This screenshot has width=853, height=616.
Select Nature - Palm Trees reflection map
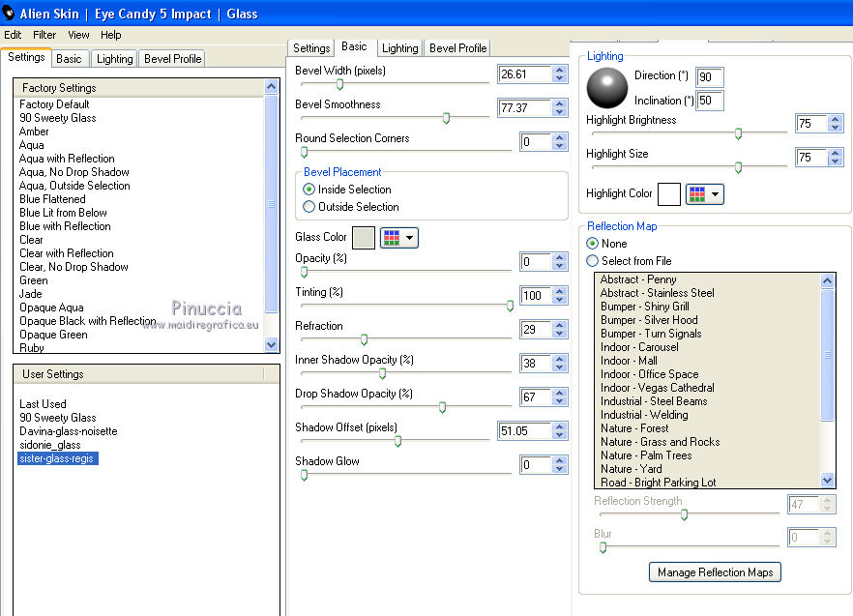[646, 455]
